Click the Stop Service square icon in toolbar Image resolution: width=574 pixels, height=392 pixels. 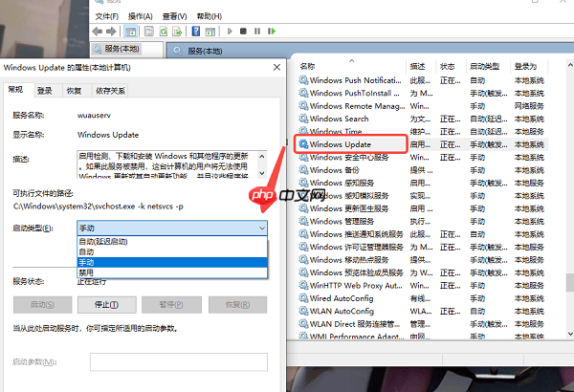pos(243,32)
